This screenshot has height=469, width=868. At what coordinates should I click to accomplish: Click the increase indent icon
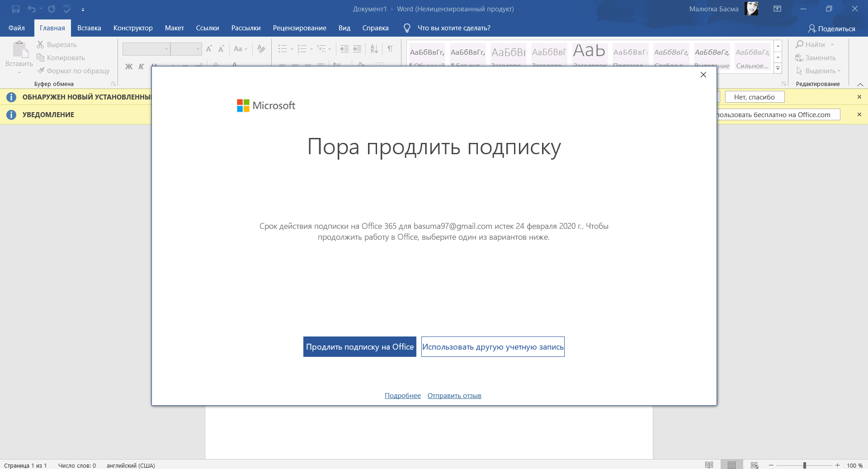pyautogui.click(x=357, y=49)
